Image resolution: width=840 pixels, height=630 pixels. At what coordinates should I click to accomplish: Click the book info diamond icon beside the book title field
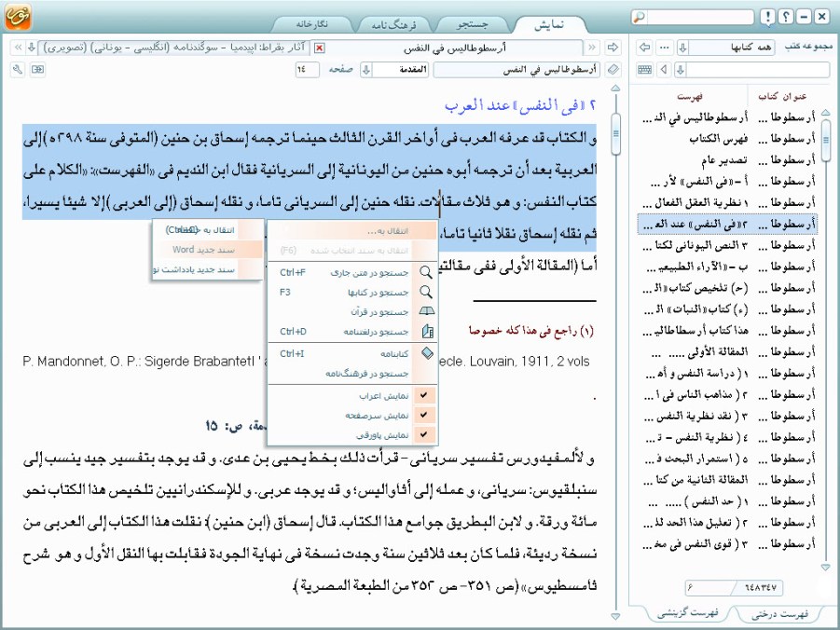[x=613, y=70]
